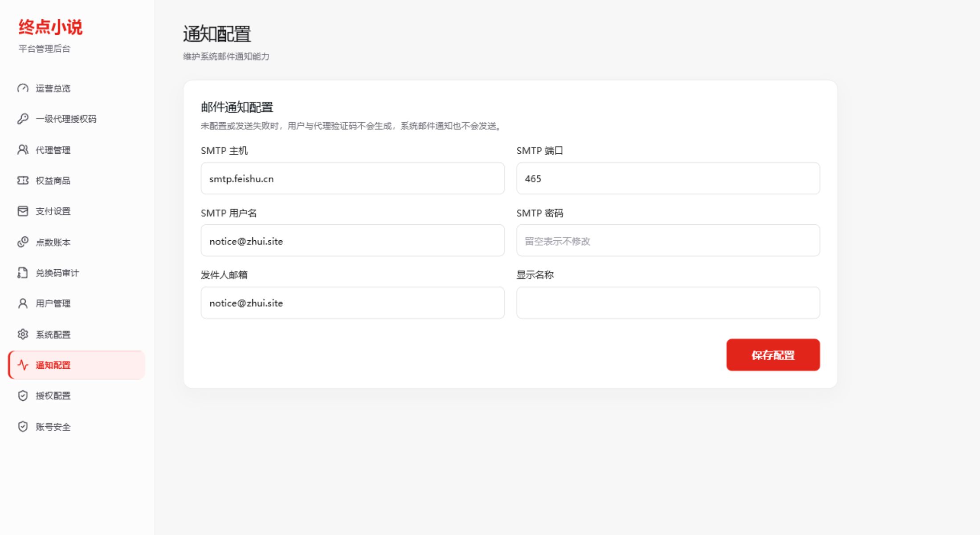The height and width of the screenshot is (535, 980).
Task: Click the pulse icon for 通知配置
Action: (x=23, y=365)
